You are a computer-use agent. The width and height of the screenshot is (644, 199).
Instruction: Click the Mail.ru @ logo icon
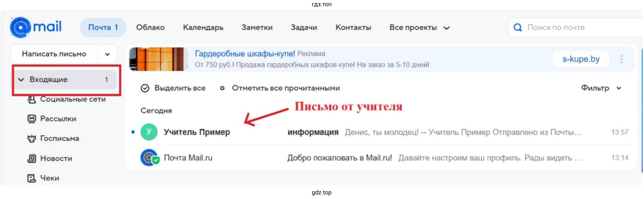(x=20, y=27)
